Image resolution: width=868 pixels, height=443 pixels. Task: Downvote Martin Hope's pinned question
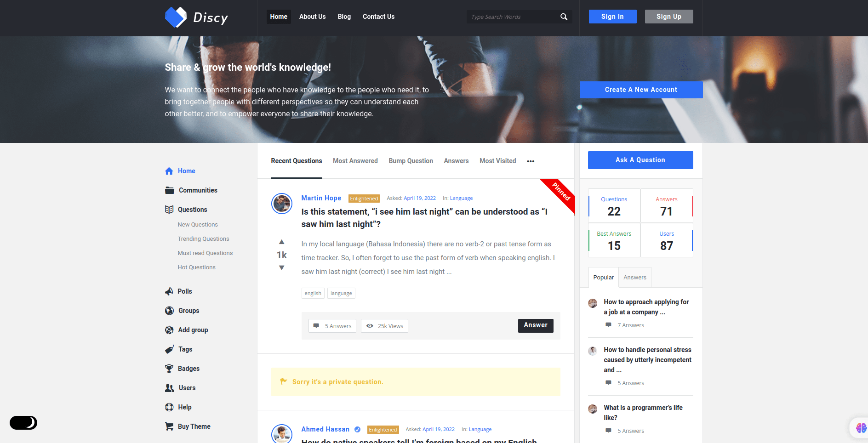pos(281,268)
